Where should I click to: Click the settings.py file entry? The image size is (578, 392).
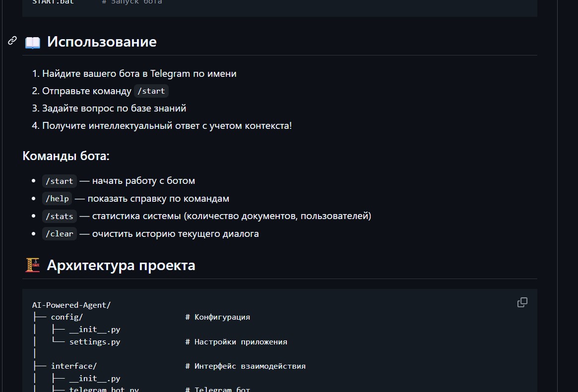click(95, 342)
